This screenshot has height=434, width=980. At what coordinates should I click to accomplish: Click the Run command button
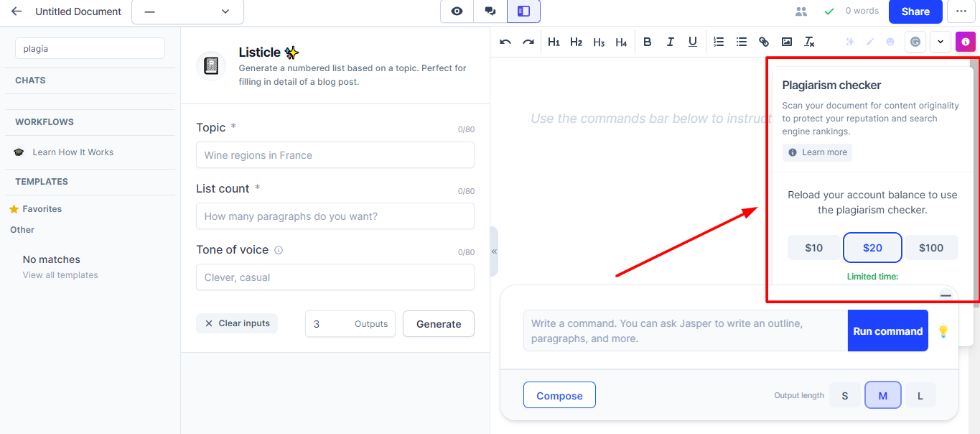tap(888, 331)
